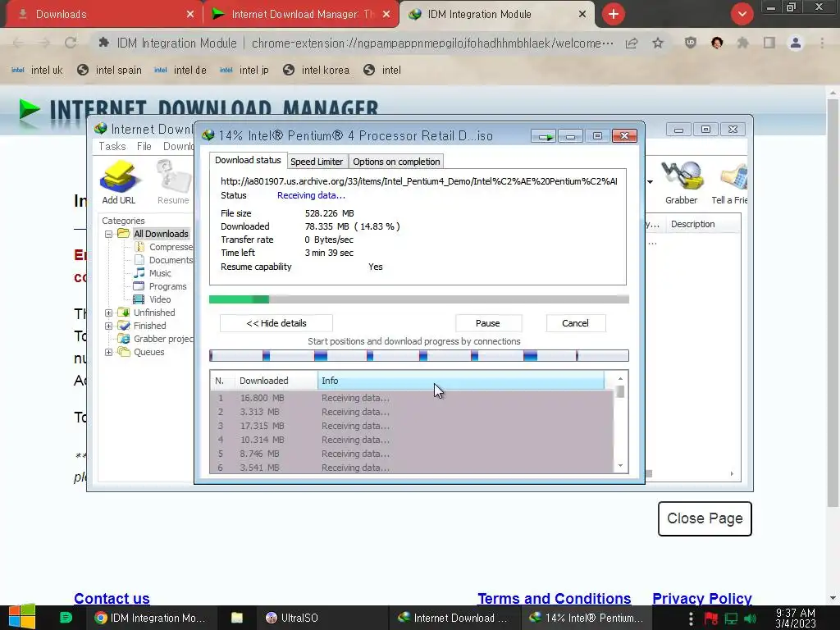Open the Compressed category folder
Viewport: 840px width, 630px height.
coord(165,247)
